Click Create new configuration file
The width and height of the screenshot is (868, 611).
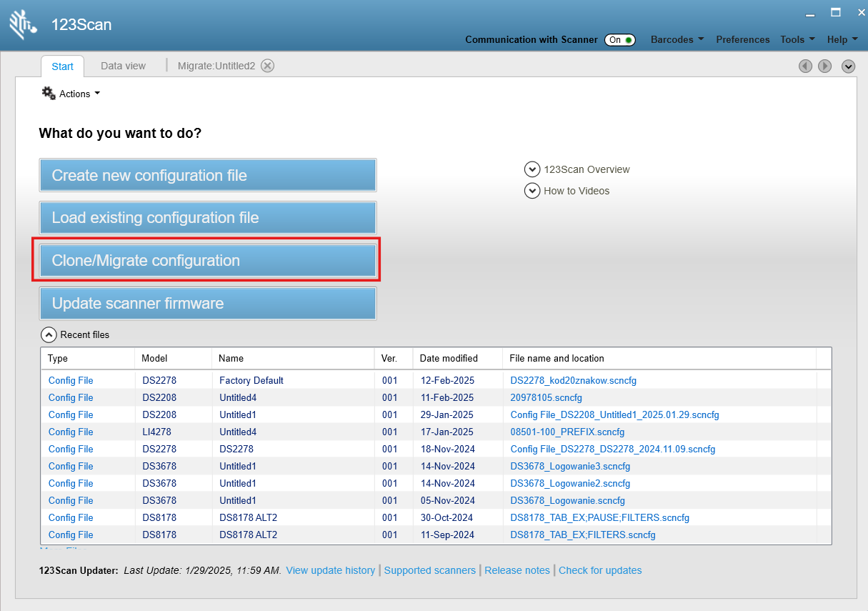207,175
